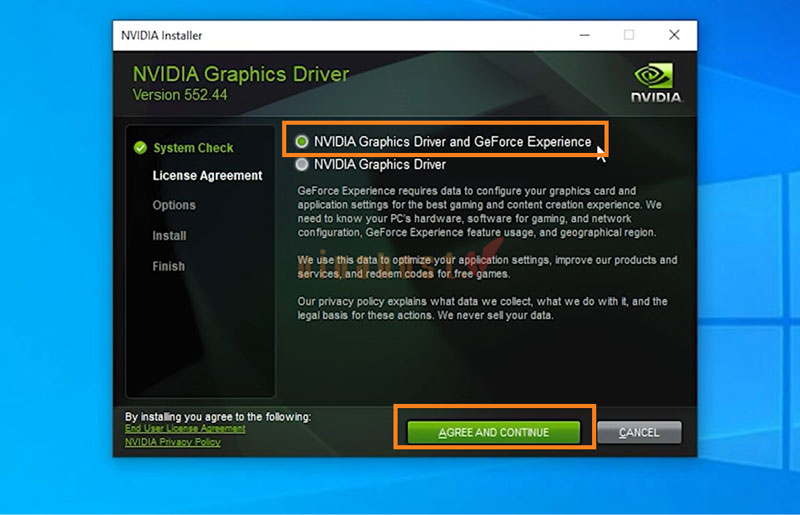This screenshot has width=800, height=515.
Task: Select the Finish step in sidebar
Action: 168,266
